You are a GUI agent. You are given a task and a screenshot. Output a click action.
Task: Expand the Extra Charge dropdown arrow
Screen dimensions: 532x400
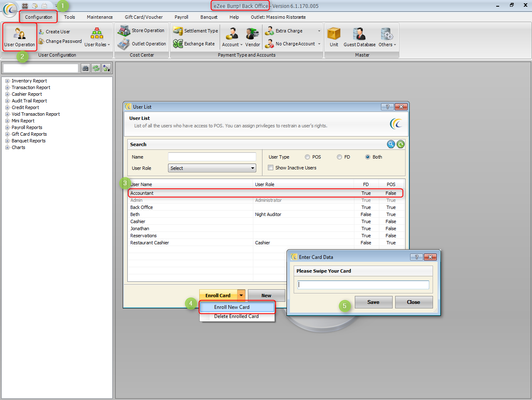click(x=319, y=31)
